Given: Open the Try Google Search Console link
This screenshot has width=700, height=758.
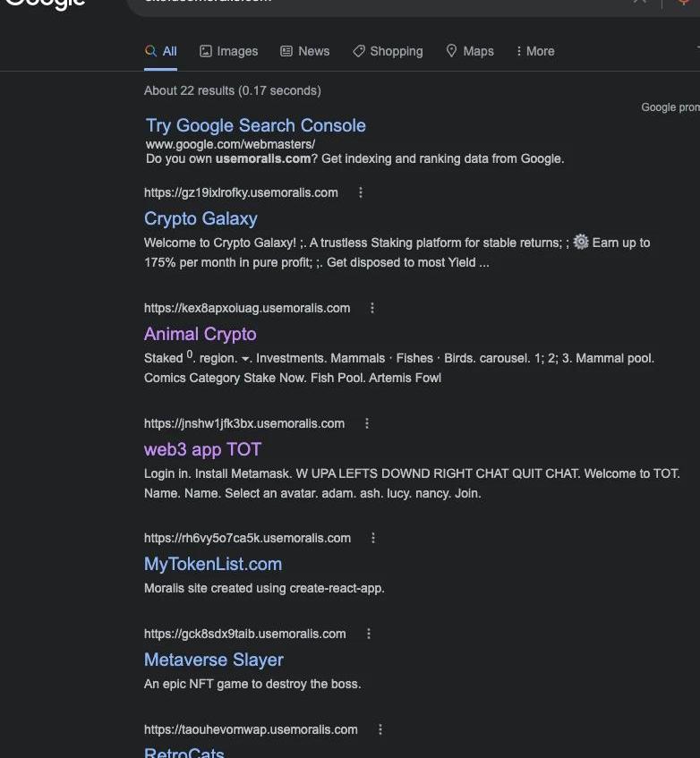Looking at the screenshot, I should 256,125.
